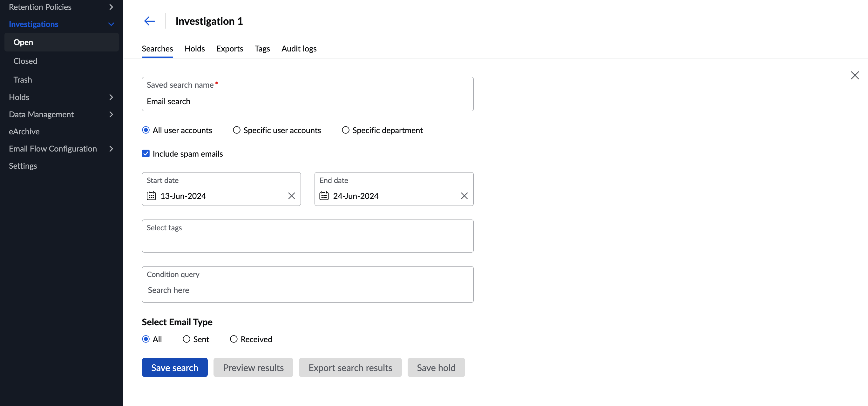Close the search form panel
The image size is (868, 406).
point(855,75)
